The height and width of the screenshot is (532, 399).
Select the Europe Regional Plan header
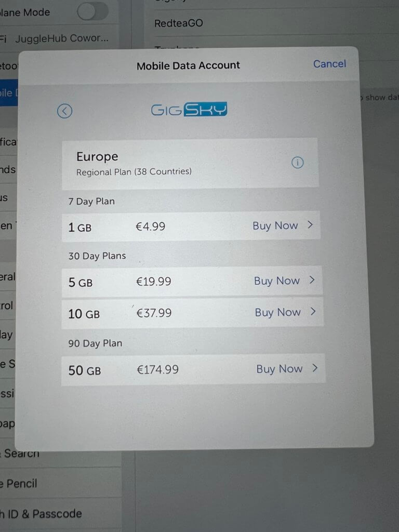190,163
